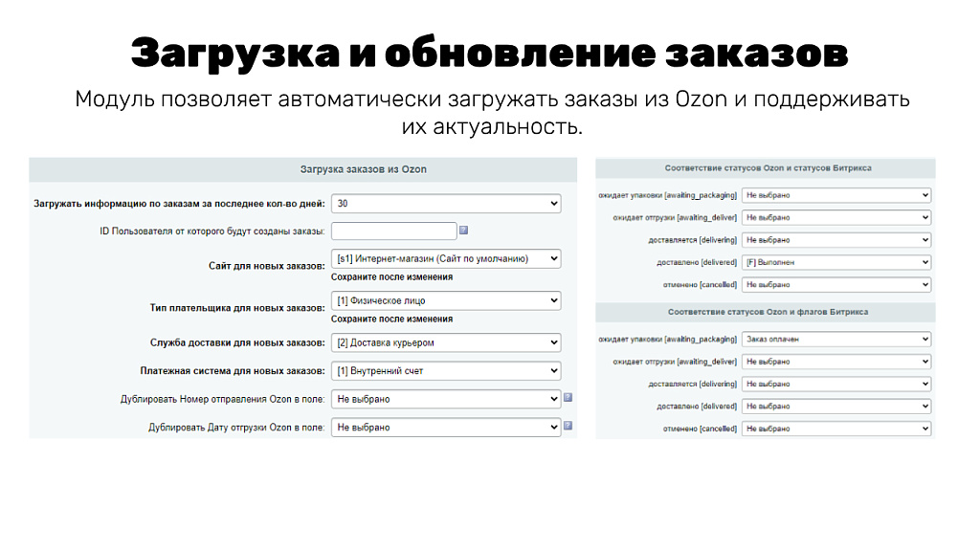Open Дублировать Дату отгрузки Ozon dropdown

click(x=445, y=427)
